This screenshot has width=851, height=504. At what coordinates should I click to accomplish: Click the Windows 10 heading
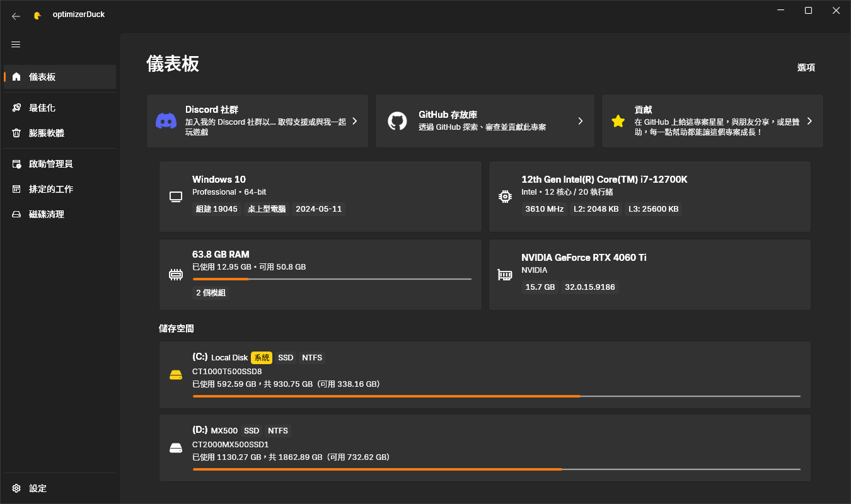point(219,180)
